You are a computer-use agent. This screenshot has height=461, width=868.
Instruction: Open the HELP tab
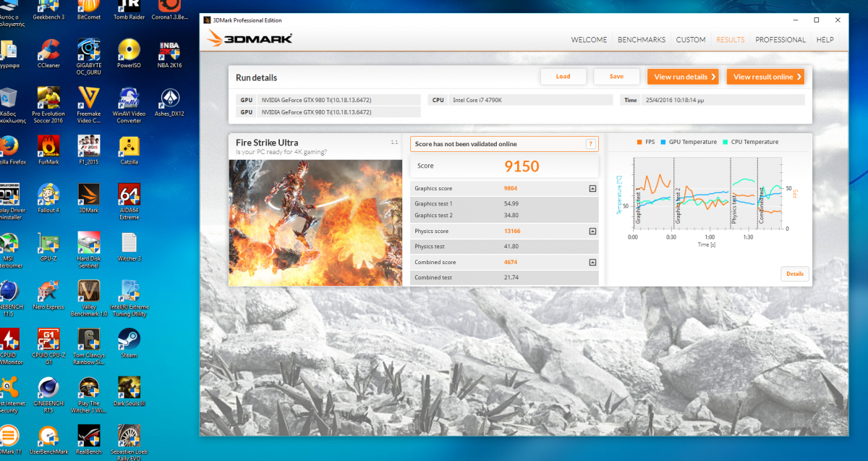[x=825, y=40]
